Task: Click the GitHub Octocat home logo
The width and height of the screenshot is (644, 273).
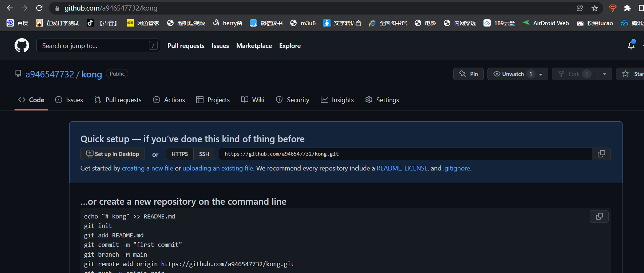Action: [x=22, y=45]
